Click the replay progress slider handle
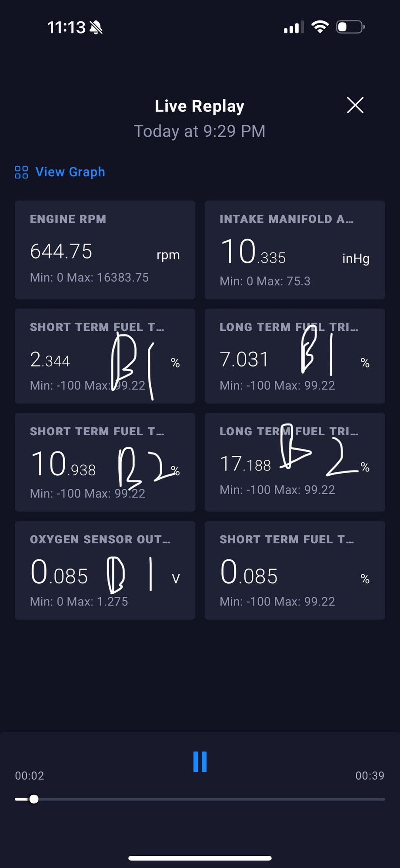This screenshot has height=868, width=400. coord(34,799)
